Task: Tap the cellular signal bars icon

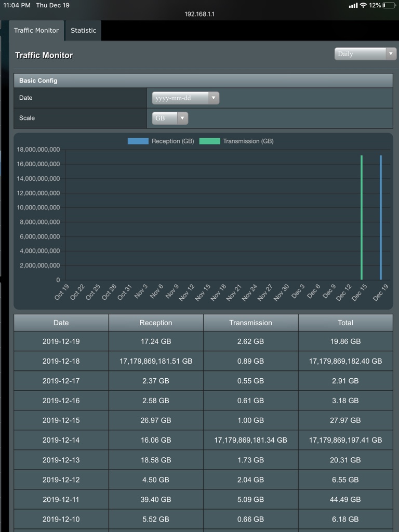Action: (x=353, y=5)
